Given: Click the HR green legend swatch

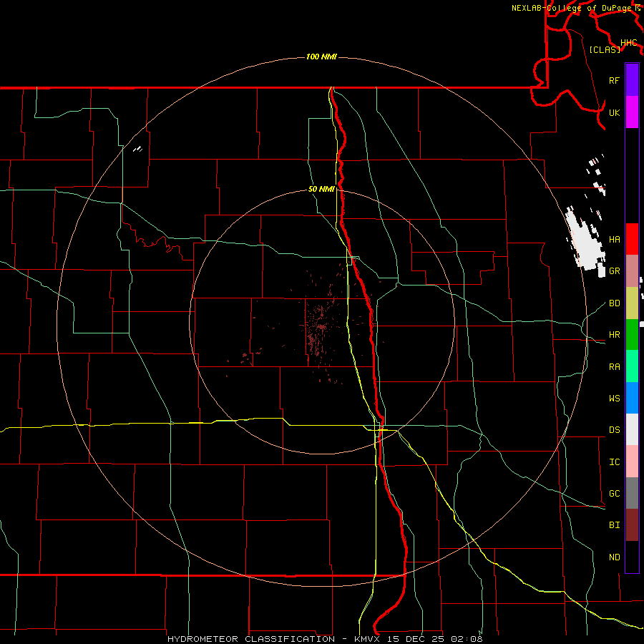Looking at the screenshot, I should click(x=632, y=334).
